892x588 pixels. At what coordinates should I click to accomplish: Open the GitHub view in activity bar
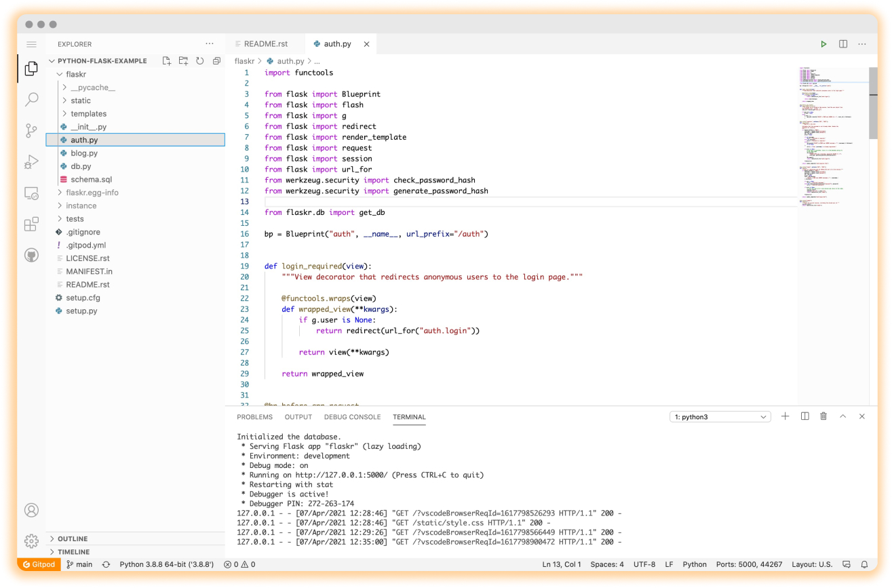31,255
